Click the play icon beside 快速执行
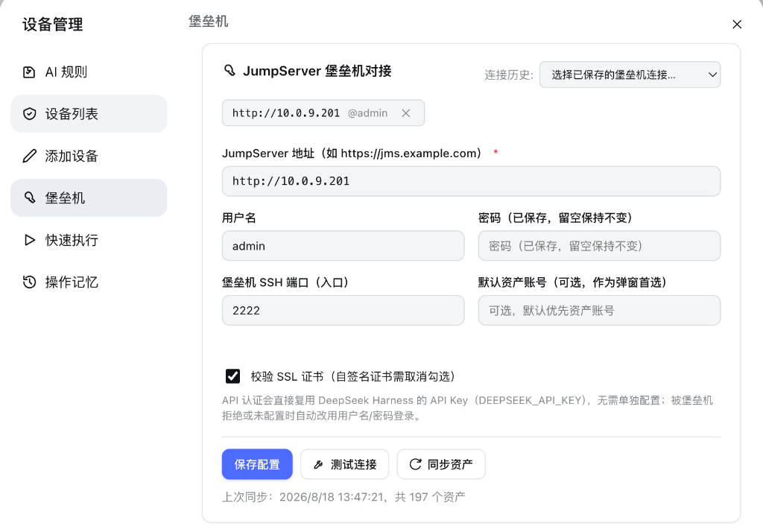763x532 pixels. tap(29, 240)
